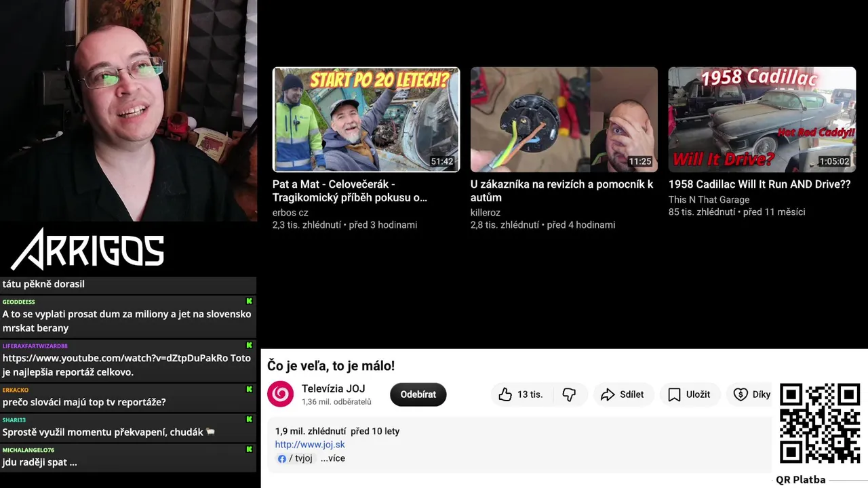868x488 pixels.
Task: Open This N That Garage channel
Action: [x=709, y=199]
